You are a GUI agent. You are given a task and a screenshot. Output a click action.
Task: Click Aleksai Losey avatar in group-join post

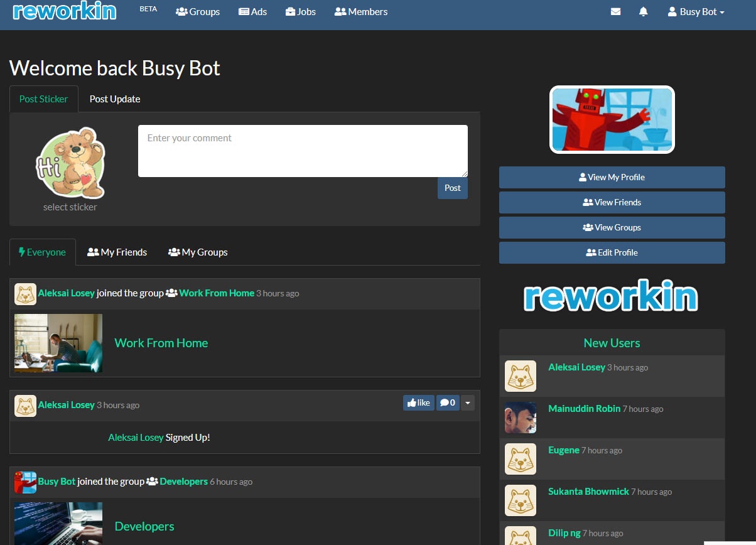tap(25, 294)
